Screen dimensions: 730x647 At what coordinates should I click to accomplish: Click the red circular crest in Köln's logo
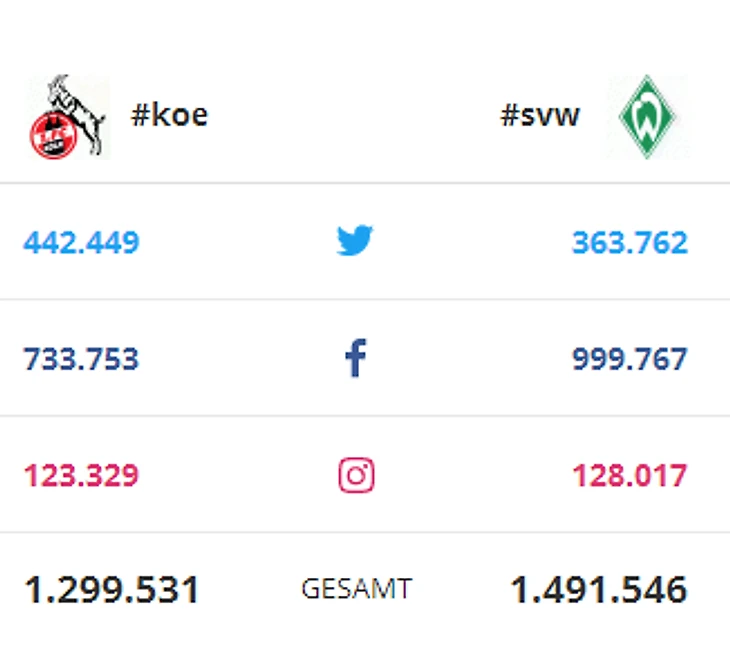click(48, 137)
